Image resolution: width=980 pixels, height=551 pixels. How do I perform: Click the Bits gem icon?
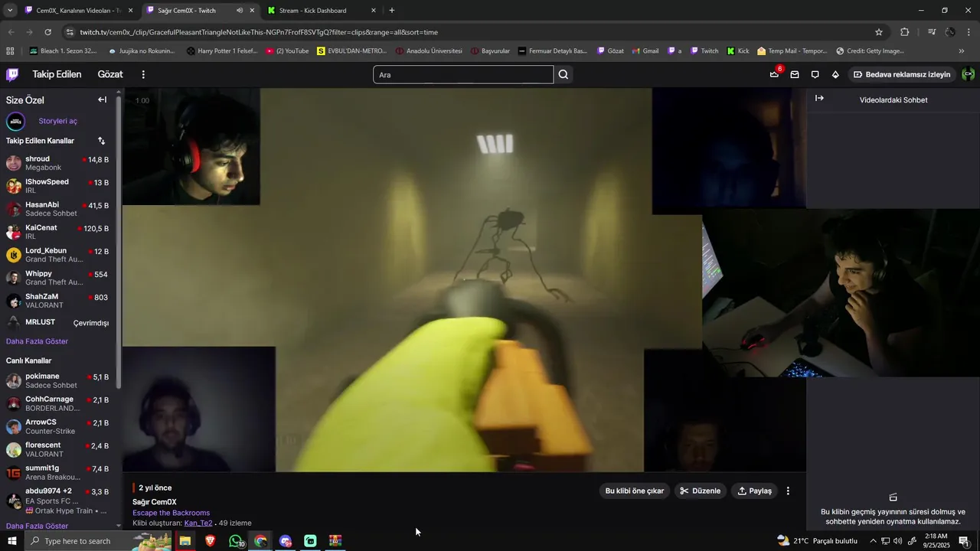coord(835,74)
